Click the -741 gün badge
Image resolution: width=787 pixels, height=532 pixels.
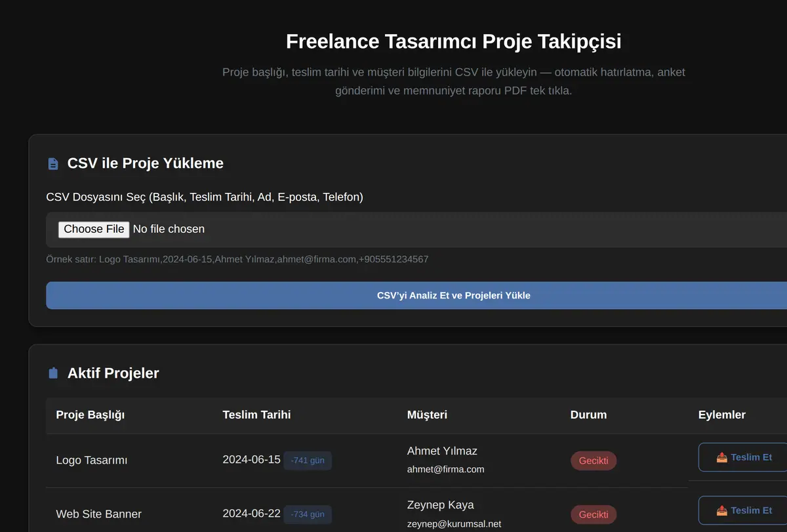point(308,460)
